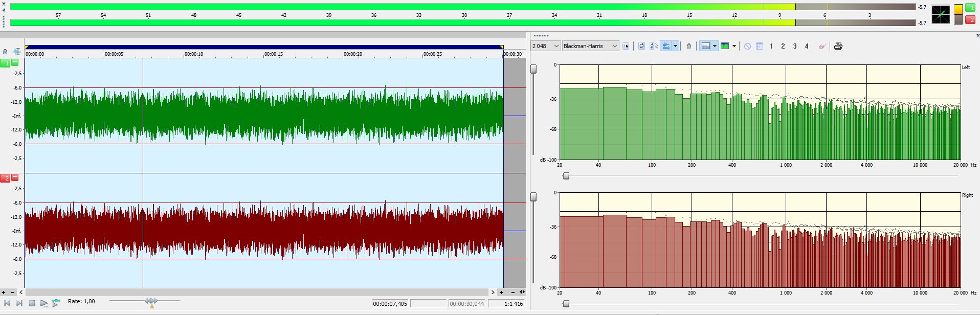Toggle channel 2 red enable button
The height and width of the screenshot is (315, 980).
coord(5,178)
